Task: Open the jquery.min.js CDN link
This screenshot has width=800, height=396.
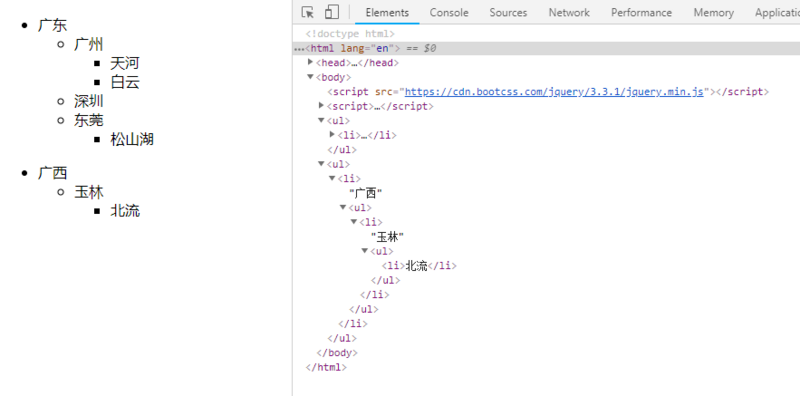Action: point(554,92)
